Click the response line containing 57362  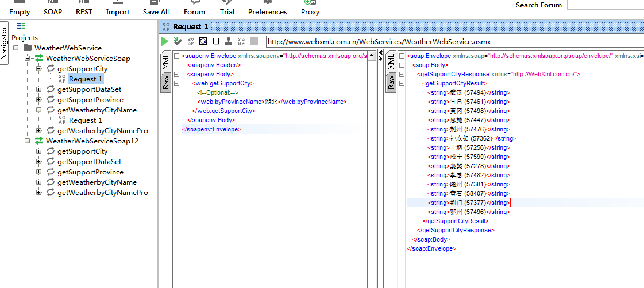click(x=472, y=138)
